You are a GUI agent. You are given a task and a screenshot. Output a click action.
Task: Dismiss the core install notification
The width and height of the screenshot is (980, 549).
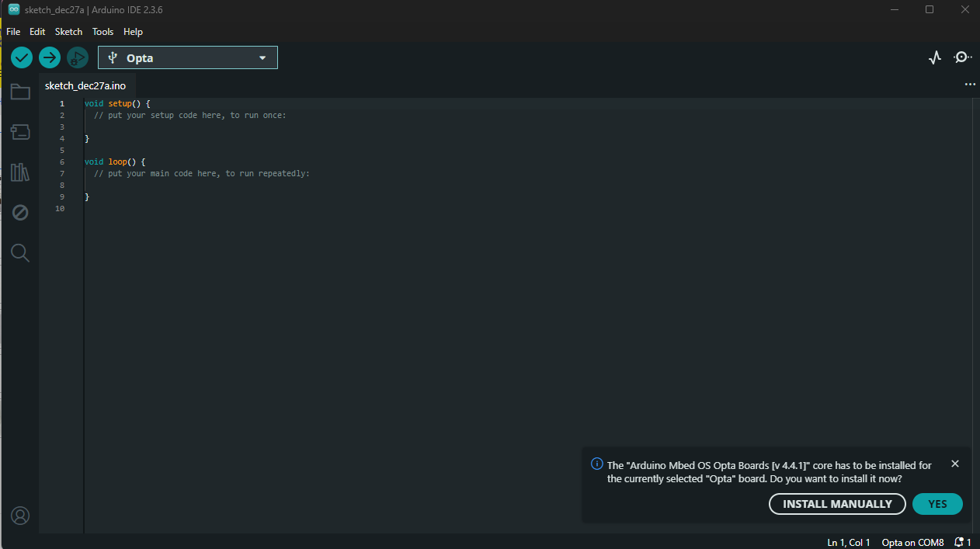[955, 464]
